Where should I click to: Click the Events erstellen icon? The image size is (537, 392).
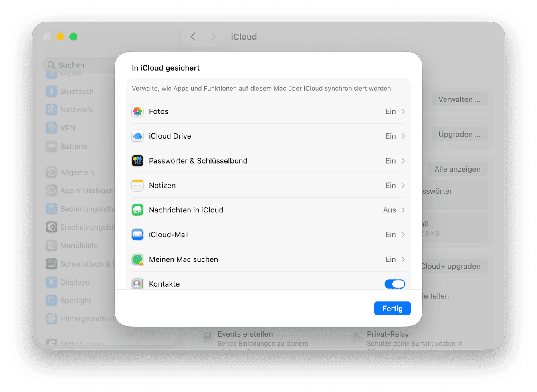208,337
